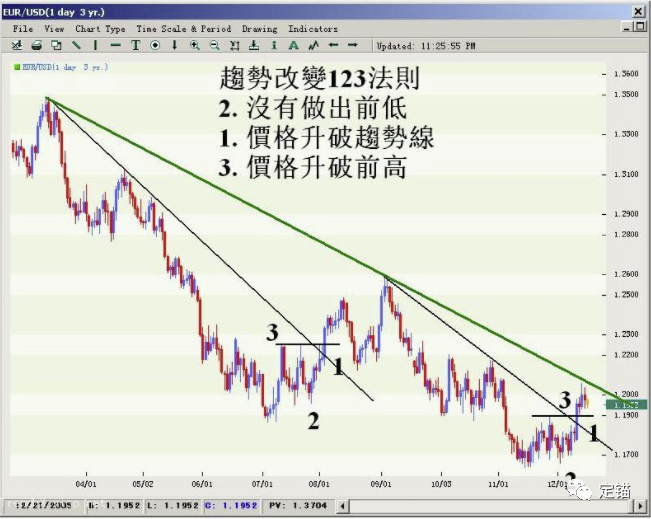Click the green current price tag on axis

click(627, 404)
